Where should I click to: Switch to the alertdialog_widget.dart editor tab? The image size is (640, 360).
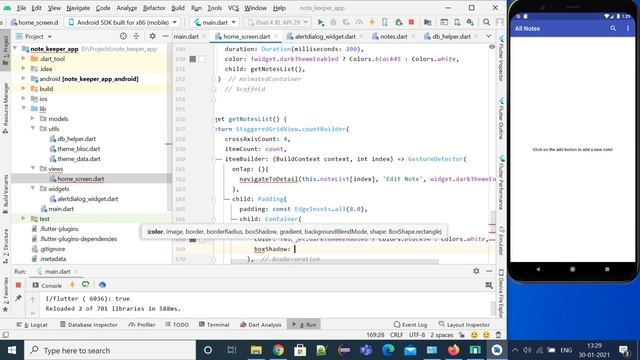tap(325, 36)
